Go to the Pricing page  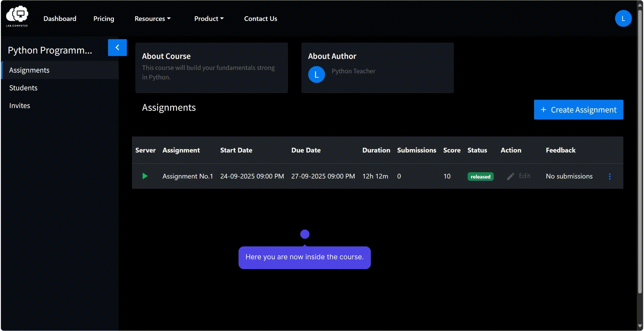click(x=104, y=19)
